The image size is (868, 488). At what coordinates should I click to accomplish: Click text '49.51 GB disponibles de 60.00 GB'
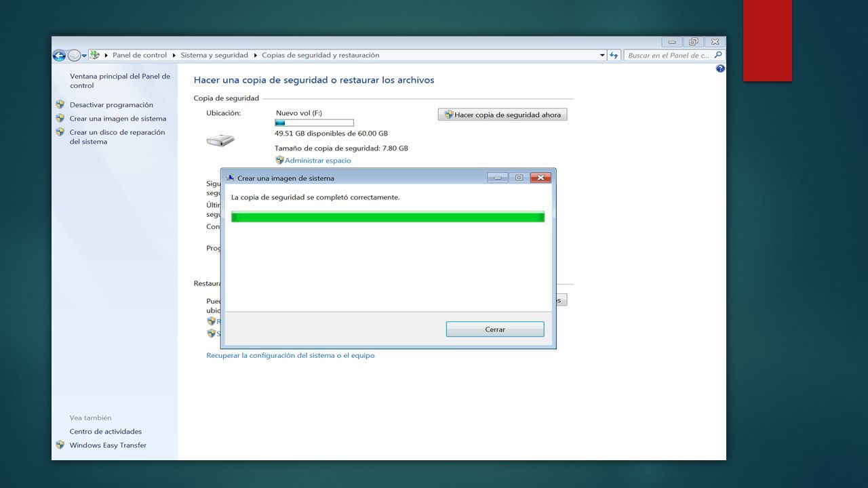[331, 134]
